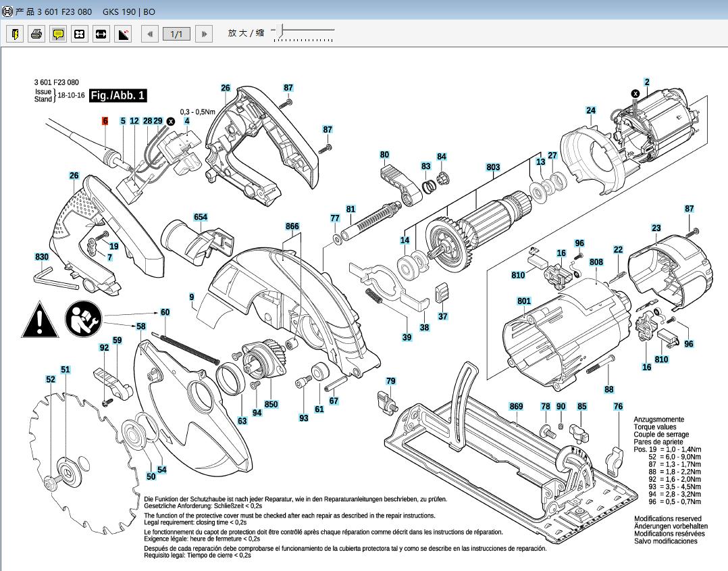Select part number 9 label
This screenshot has height=571, width=728.
(x=192, y=297)
